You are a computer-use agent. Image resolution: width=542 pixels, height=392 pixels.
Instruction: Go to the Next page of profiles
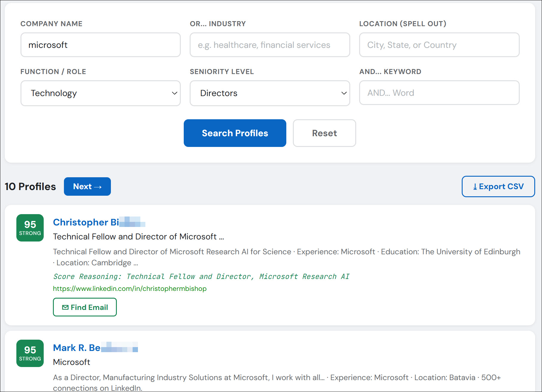(x=87, y=186)
